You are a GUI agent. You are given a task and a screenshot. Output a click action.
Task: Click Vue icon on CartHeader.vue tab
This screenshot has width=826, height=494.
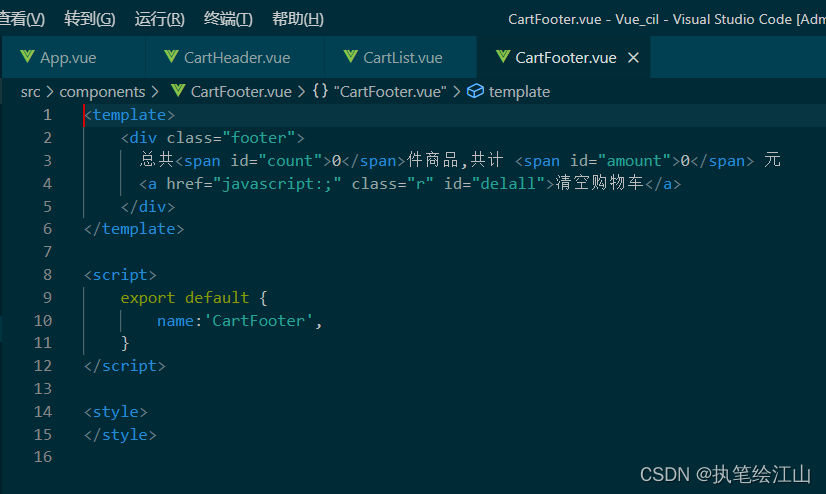tap(171, 56)
